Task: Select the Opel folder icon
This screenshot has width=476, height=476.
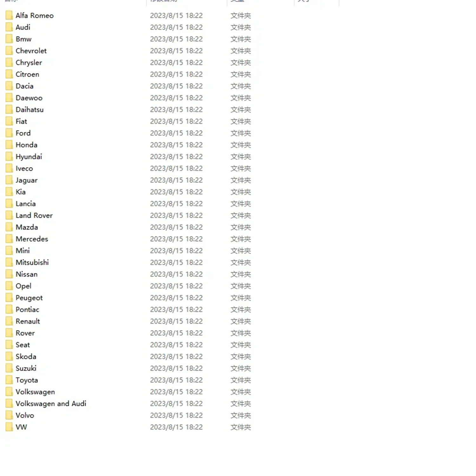Action: click(x=9, y=286)
